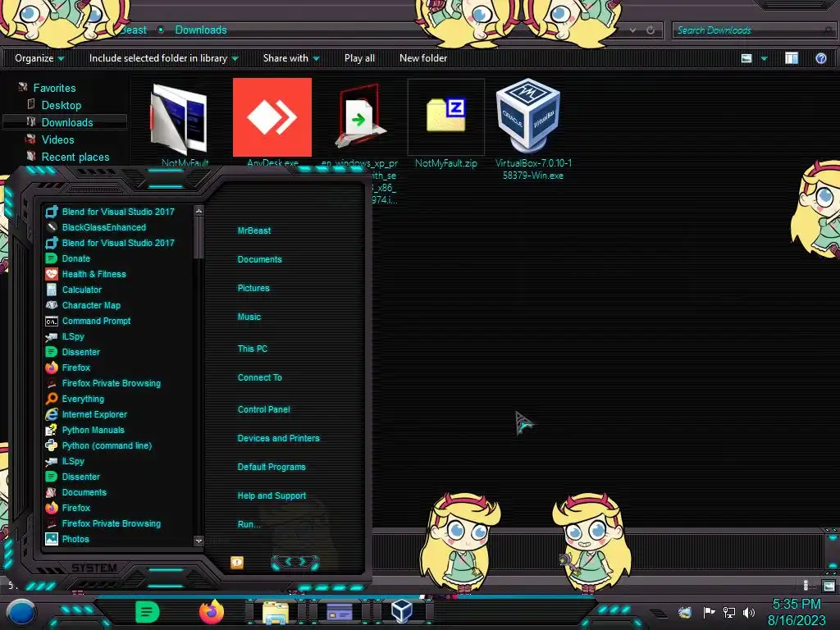The height and width of the screenshot is (630, 840).
Task: Launch Internet Explorer
Action: (x=94, y=414)
